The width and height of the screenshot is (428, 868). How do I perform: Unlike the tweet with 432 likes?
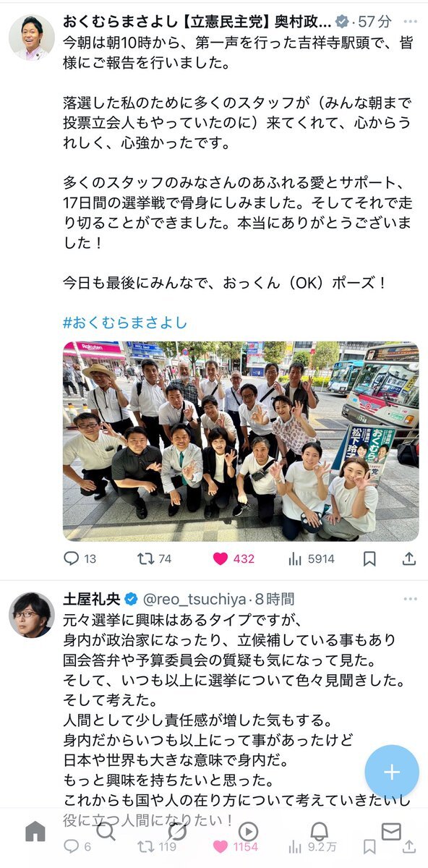click(x=234, y=559)
